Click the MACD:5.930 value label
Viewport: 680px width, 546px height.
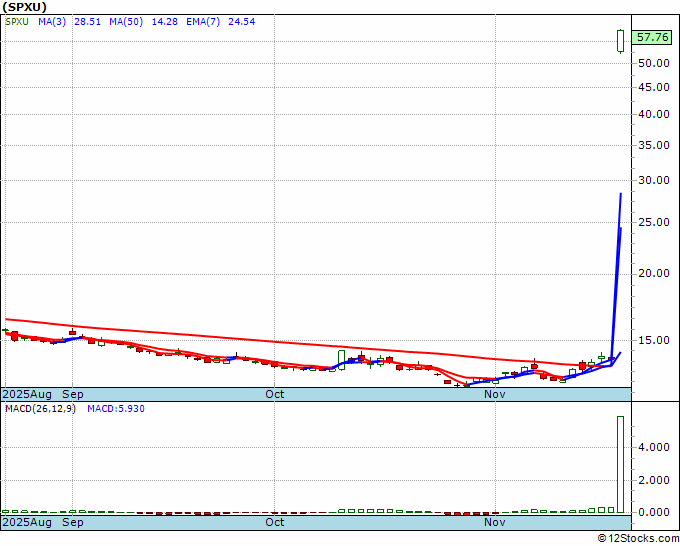(116, 409)
